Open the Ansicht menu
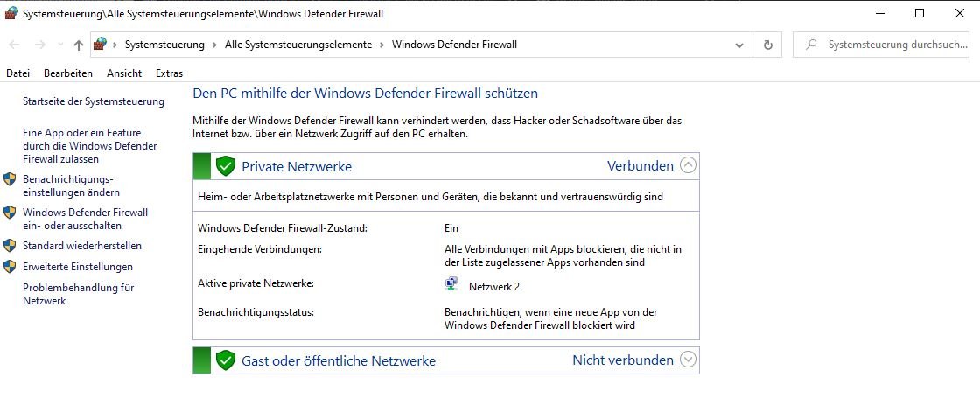The width and height of the screenshot is (980, 419). click(x=124, y=73)
